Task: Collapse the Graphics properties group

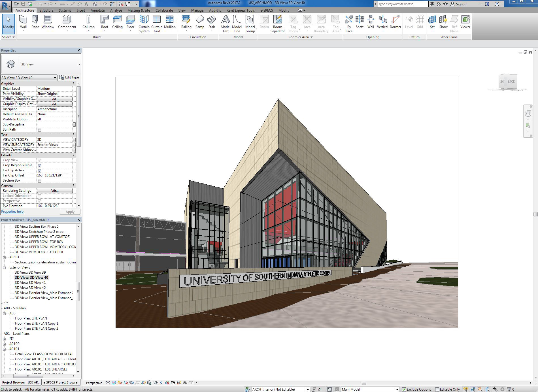Action: [73, 84]
